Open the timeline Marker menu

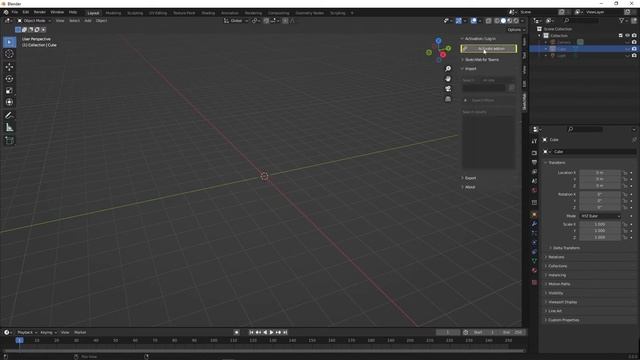(80, 333)
